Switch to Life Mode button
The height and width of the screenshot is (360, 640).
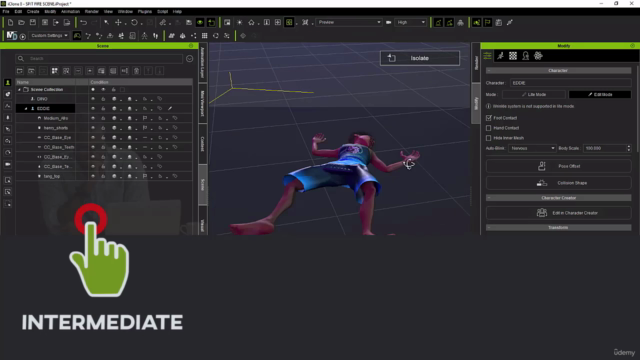coord(534,94)
